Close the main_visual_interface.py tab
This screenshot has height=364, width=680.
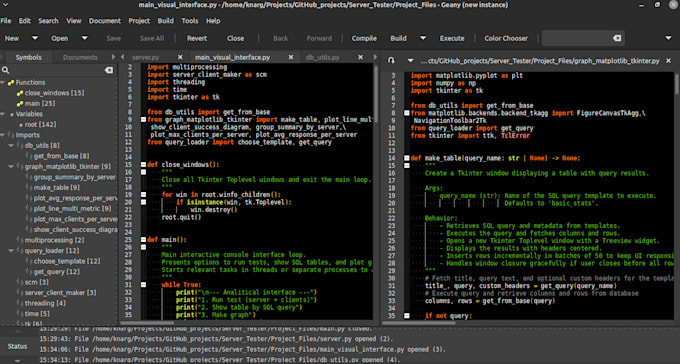pos(291,57)
